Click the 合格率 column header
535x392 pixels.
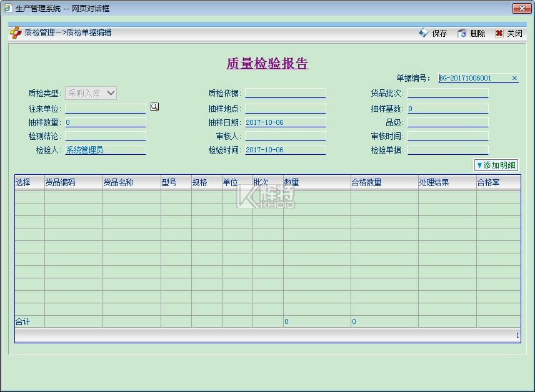(497, 182)
